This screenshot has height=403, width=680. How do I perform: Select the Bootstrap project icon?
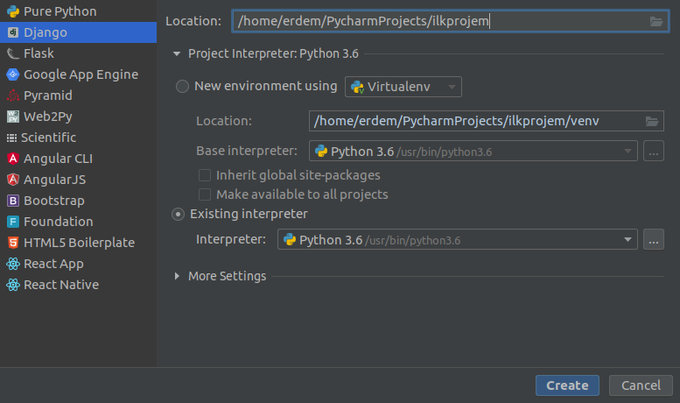(x=13, y=200)
